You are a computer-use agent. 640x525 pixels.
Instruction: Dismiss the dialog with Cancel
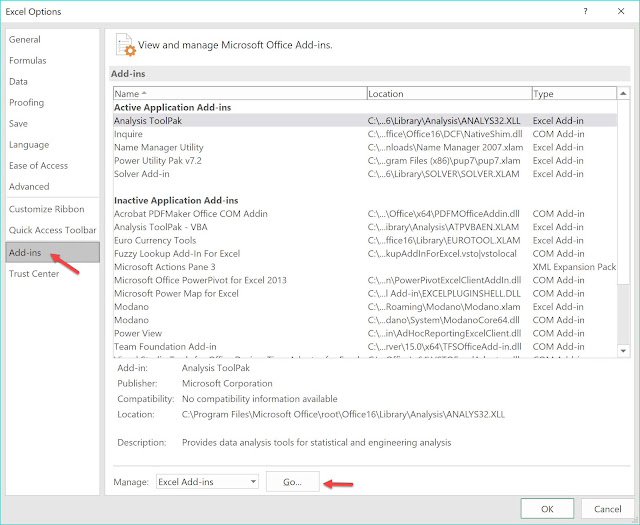pos(607,509)
